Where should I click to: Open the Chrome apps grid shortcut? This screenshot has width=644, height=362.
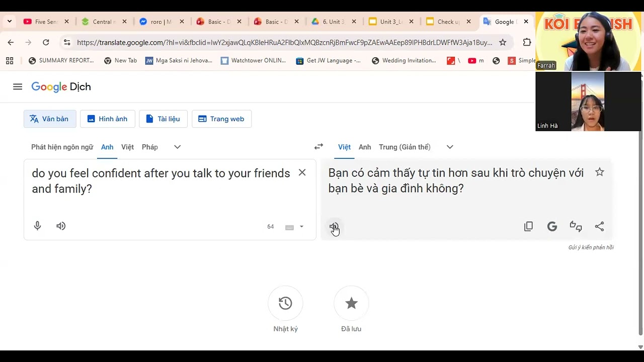point(10,61)
